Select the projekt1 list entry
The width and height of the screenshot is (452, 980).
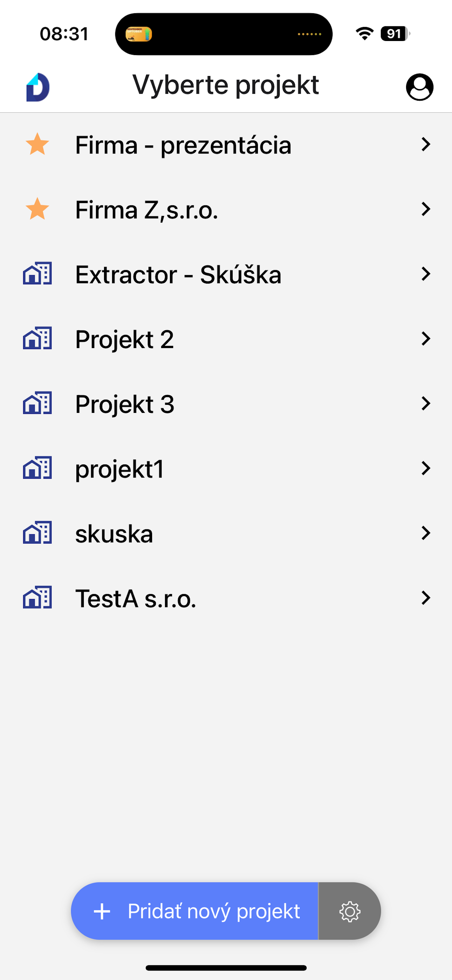click(x=226, y=468)
